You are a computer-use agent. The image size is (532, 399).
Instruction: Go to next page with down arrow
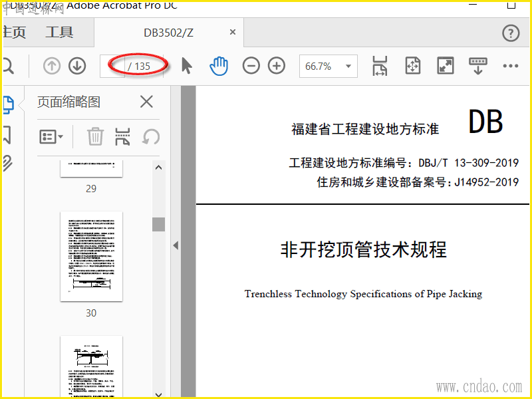77,66
